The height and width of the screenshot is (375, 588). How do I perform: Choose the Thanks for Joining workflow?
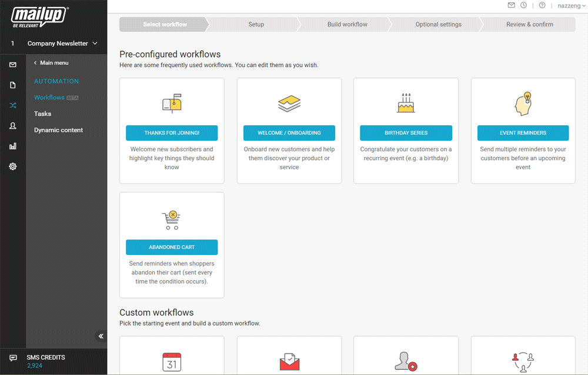pyautogui.click(x=172, y=133)
